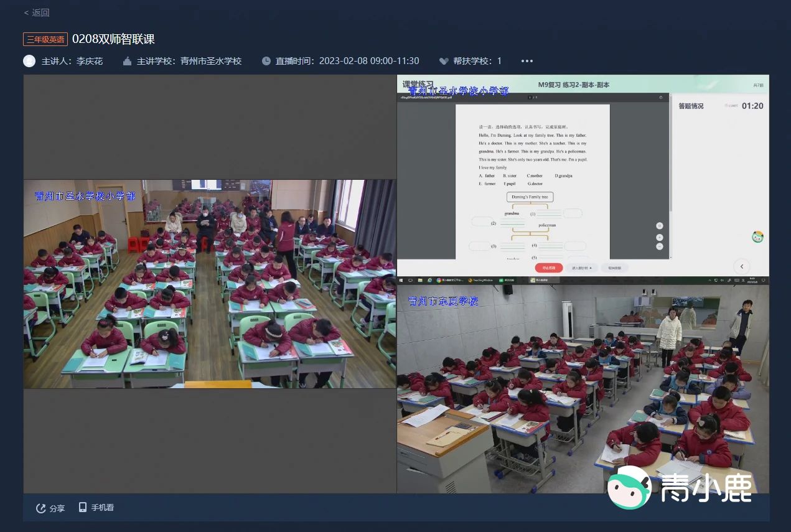Click the 课堂练习 tab heading in courseware
The image size is (791, 532).
coord(418,84)
